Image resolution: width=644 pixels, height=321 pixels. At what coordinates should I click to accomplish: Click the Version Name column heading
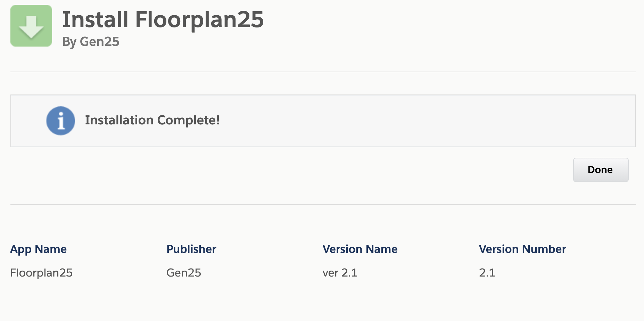[360, 249]
